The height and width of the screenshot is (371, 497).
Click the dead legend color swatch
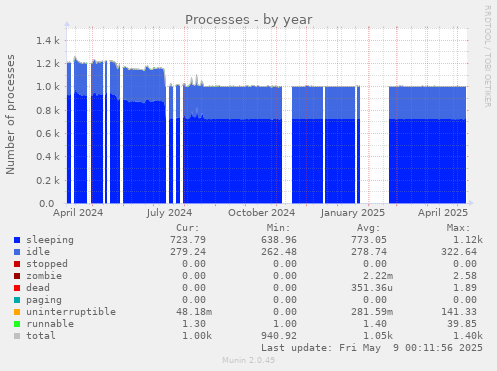[x=17, y=288]
